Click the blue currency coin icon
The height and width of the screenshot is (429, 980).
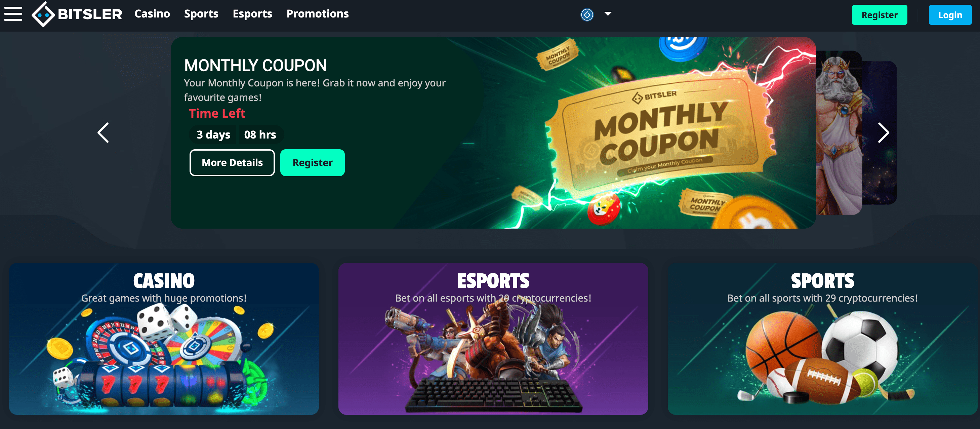click(x=587, y=14)
